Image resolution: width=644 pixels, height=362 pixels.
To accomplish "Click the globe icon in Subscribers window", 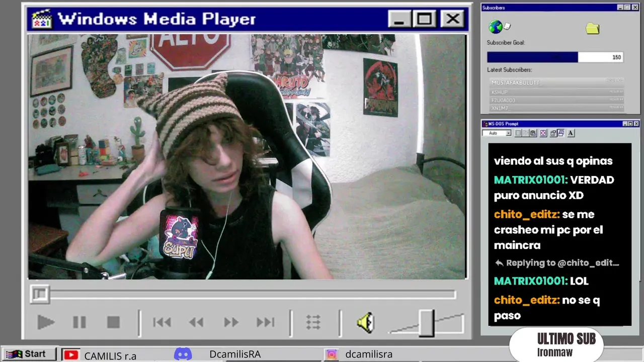I will pos(496,27).
